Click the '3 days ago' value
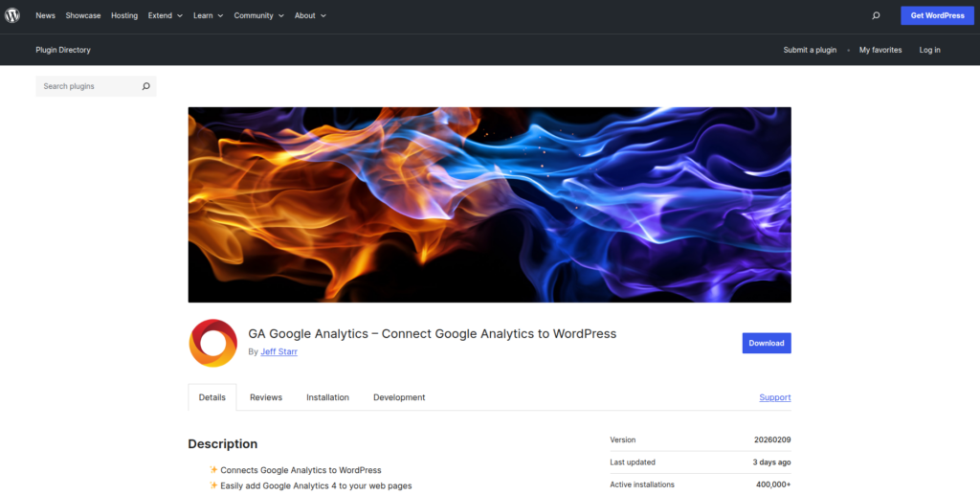The image size is (980, 495). pyautogui.click(x=772, y=462)
